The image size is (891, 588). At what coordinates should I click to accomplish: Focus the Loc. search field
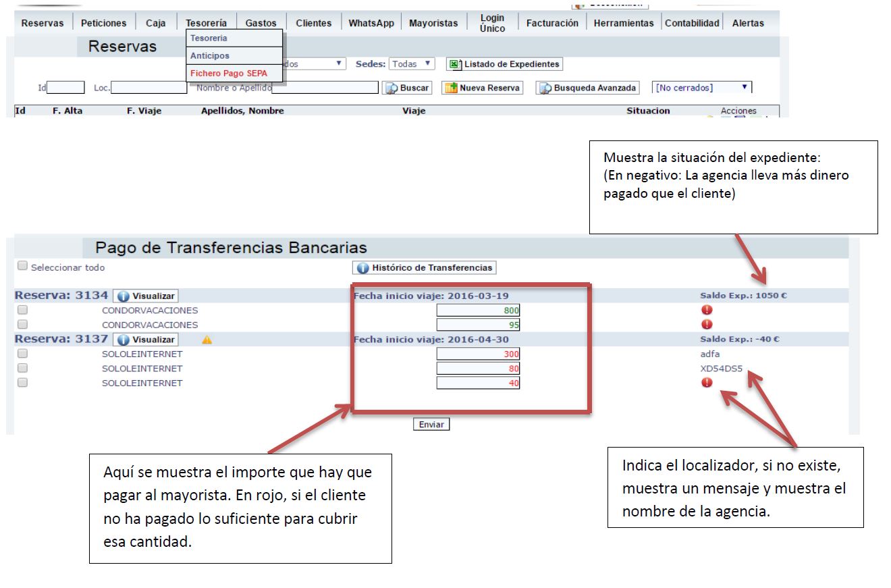148,88
